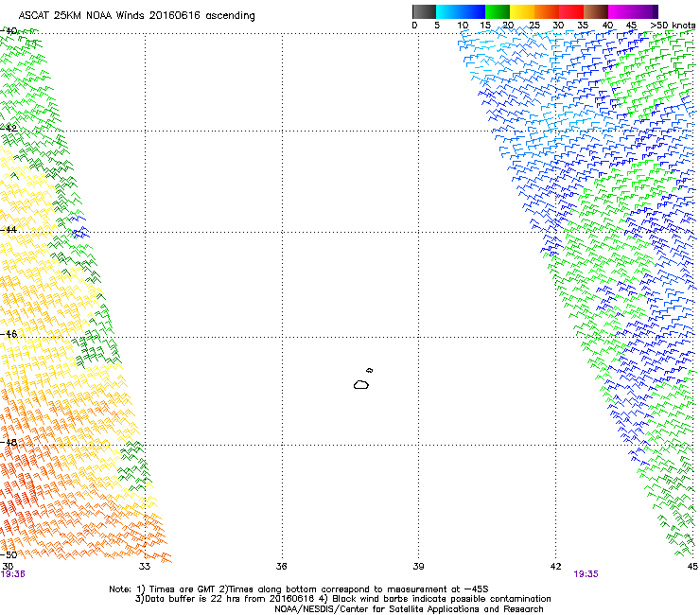The width and height of the screenshot is (700, 615).
Task: Click the yellow 20-25 knots color segment
Action: click(522, 11)
